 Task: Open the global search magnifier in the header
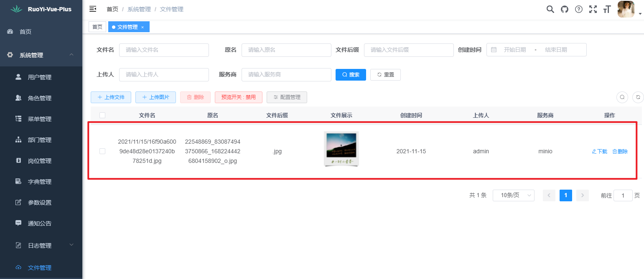coord(550,9)
